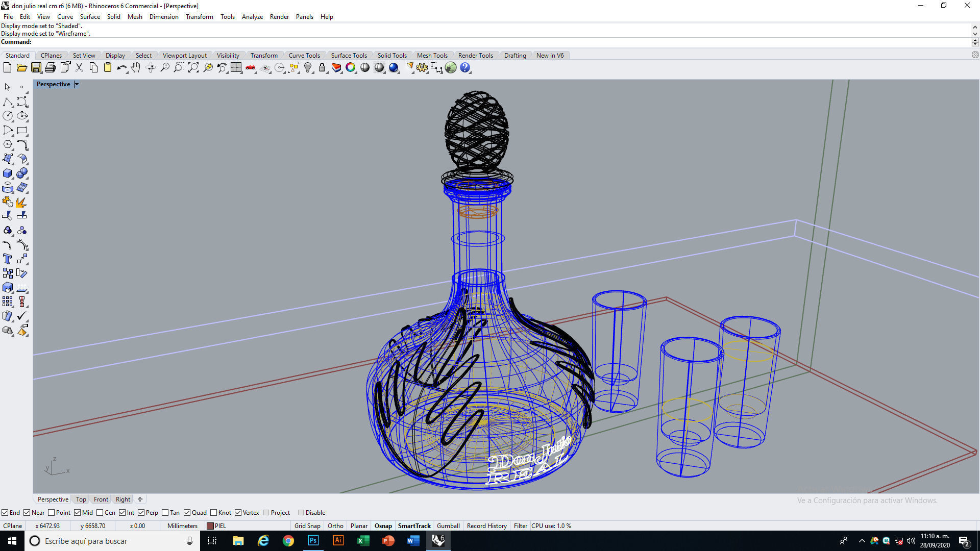The image size is (980, 551).
Task: Toggle Grid Snap in status bar
Action: click(307, 526)
